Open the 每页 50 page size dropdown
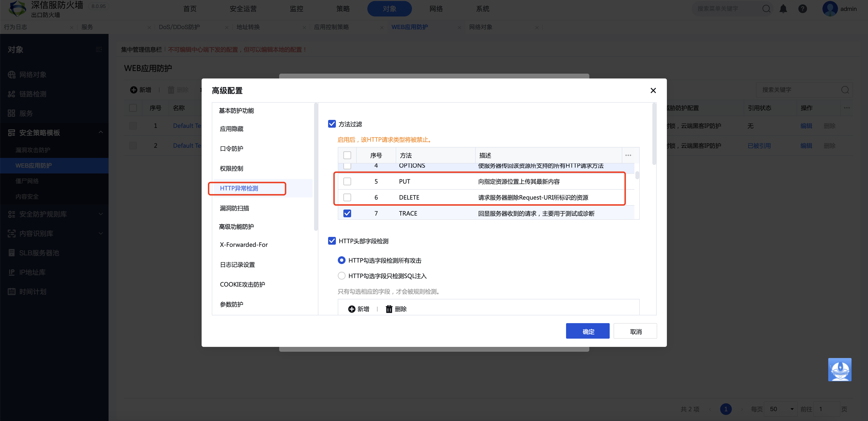 780,409
